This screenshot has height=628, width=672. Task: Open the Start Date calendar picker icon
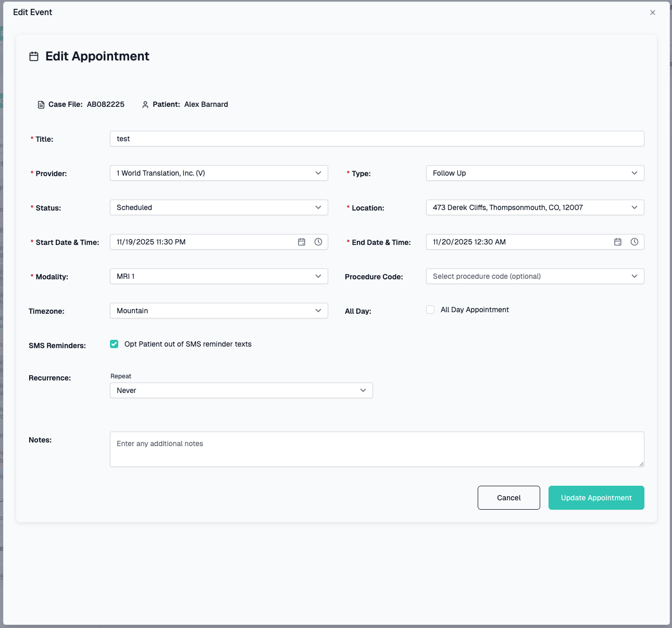pyautogui.click(x=302, y=242)
